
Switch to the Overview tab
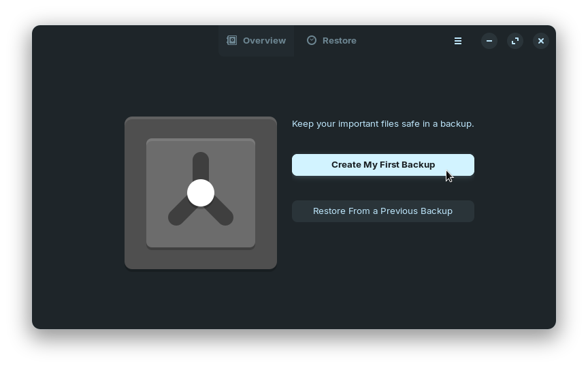coord(257,41)
